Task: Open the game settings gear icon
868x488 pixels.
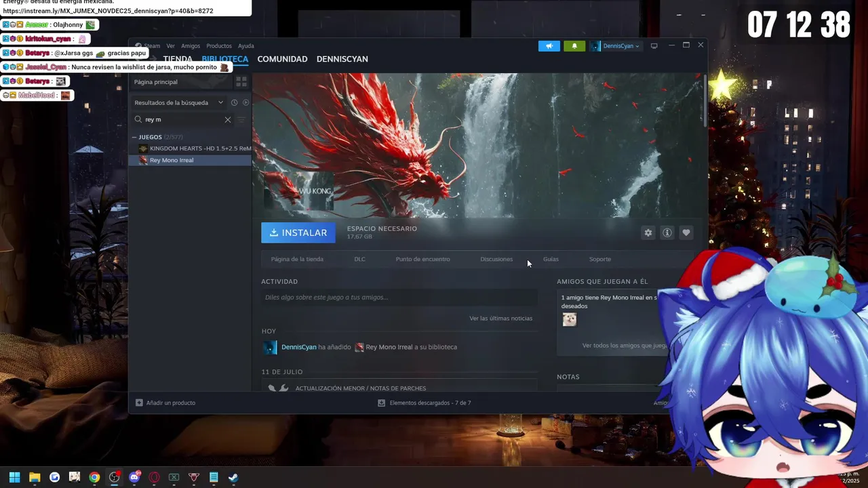Action: click(x=648, y=232)
